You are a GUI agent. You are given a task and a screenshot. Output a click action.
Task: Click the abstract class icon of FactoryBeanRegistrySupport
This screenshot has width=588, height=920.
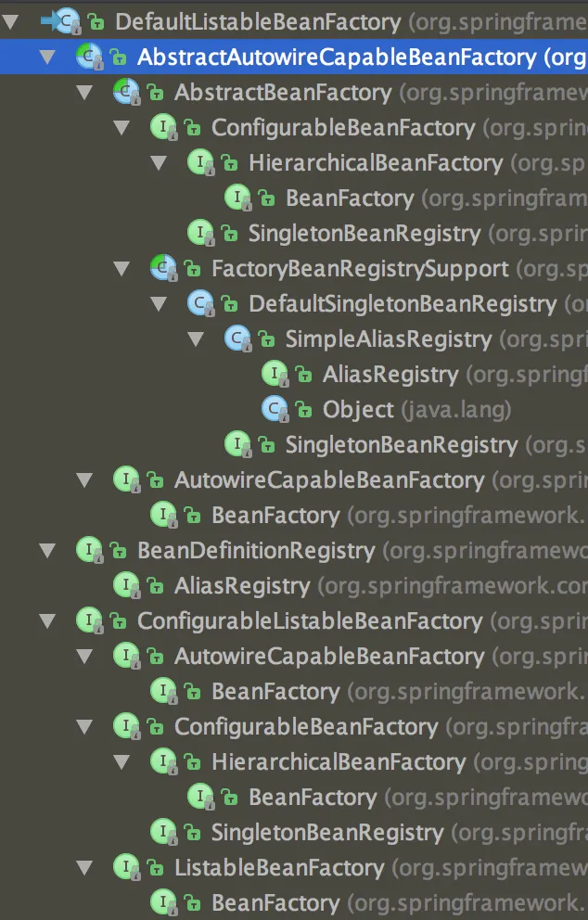(164, 269)
